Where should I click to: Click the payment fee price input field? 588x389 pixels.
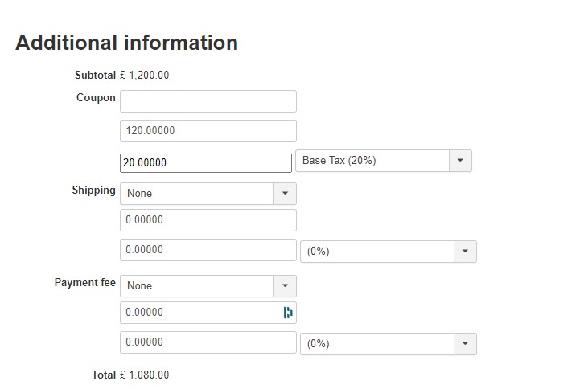click(x=199, y=313)
